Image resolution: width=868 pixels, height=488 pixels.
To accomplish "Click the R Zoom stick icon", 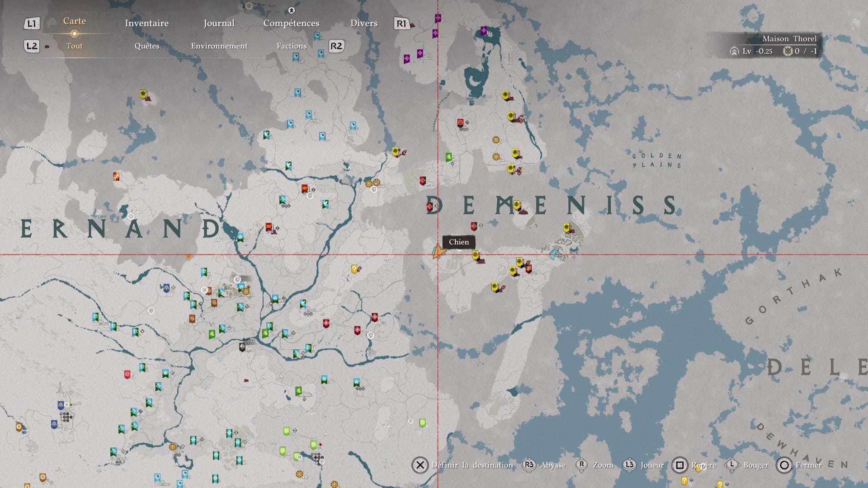I will coord(582,465).
